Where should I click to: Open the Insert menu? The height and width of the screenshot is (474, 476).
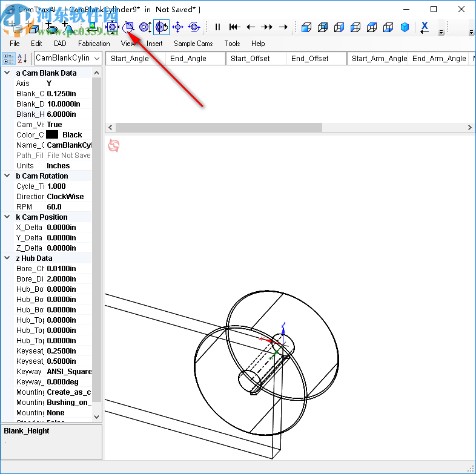click(x=154, y=44)
